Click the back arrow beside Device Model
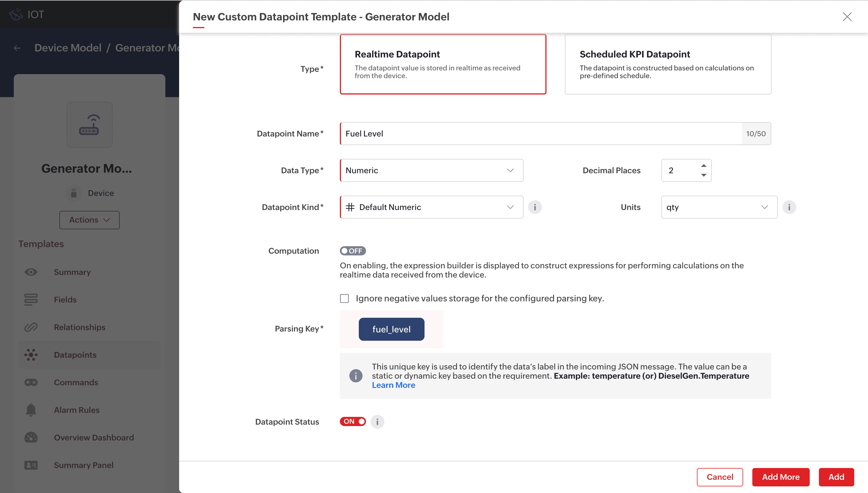 tap(17, 48)
